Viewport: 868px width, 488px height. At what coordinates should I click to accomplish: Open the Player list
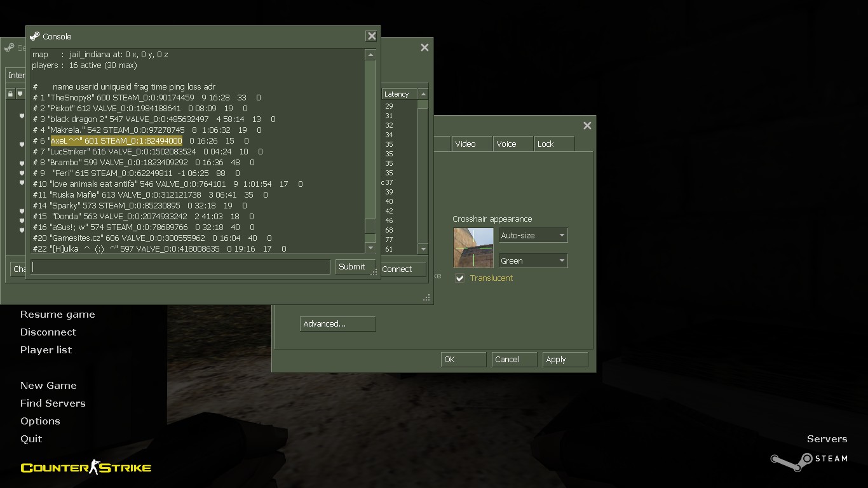point(46,350)
